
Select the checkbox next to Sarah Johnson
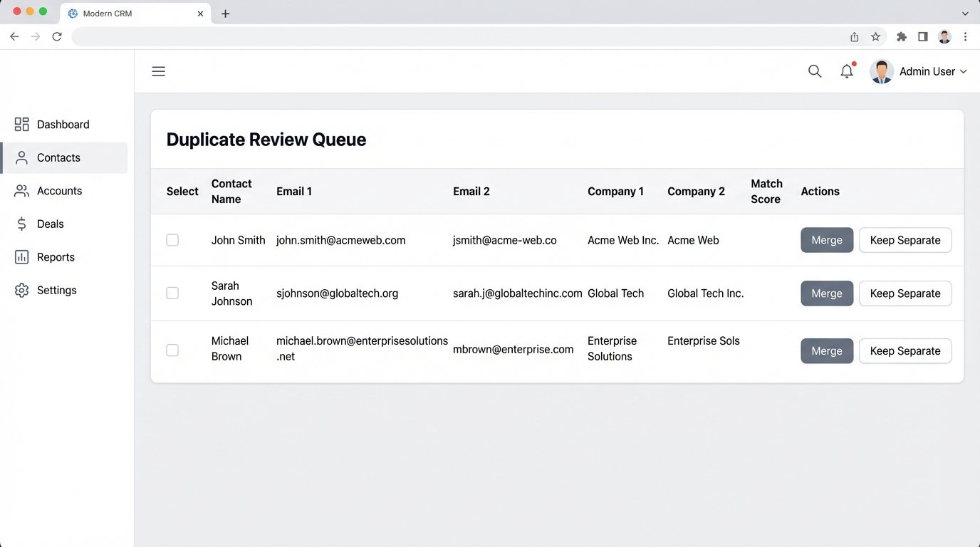[x=172, y=293]
